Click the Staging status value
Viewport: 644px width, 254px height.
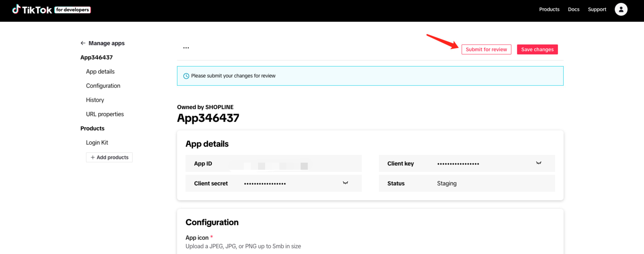pos(447,183)
